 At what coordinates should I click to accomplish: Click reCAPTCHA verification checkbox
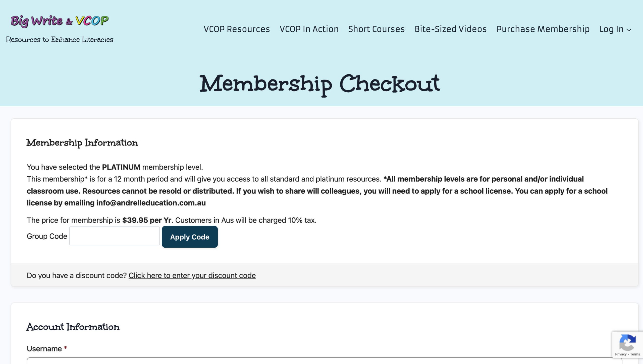click(627, 345)
